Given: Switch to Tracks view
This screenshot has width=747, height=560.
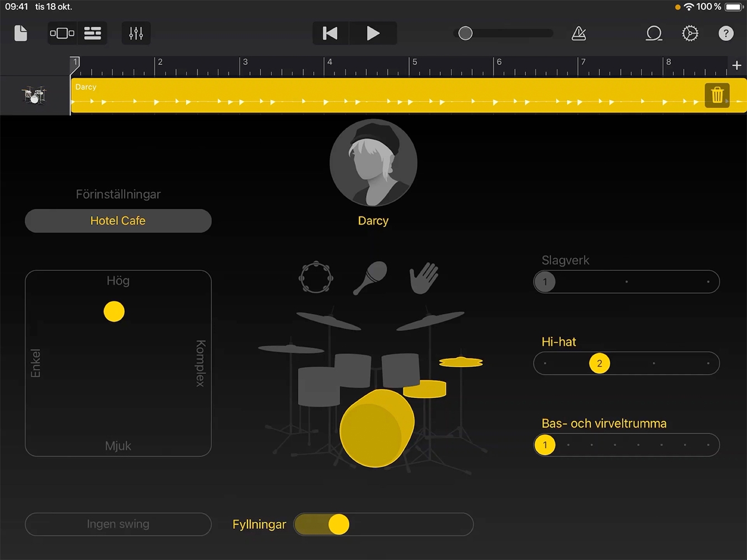Looking at the screenshot, I should tap(92, 33).
